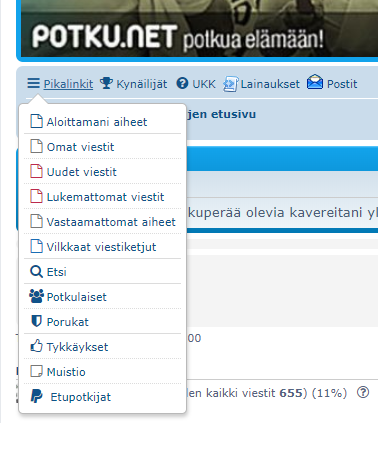This screenshot has width=378, height=473.
Task: Click the quote document icon beside Lainaukset
Action: [231, 84]
